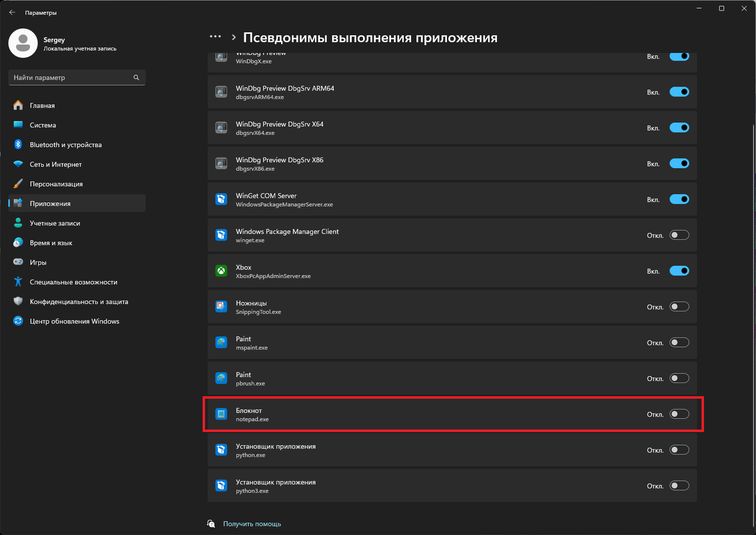Enable the notepad.exe alias toggle
The image size is (756, 535).
click(x=679, y=414)
